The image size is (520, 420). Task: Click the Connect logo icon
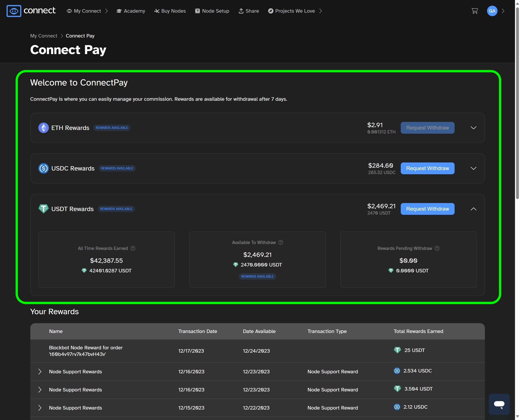tap(14, 11)
